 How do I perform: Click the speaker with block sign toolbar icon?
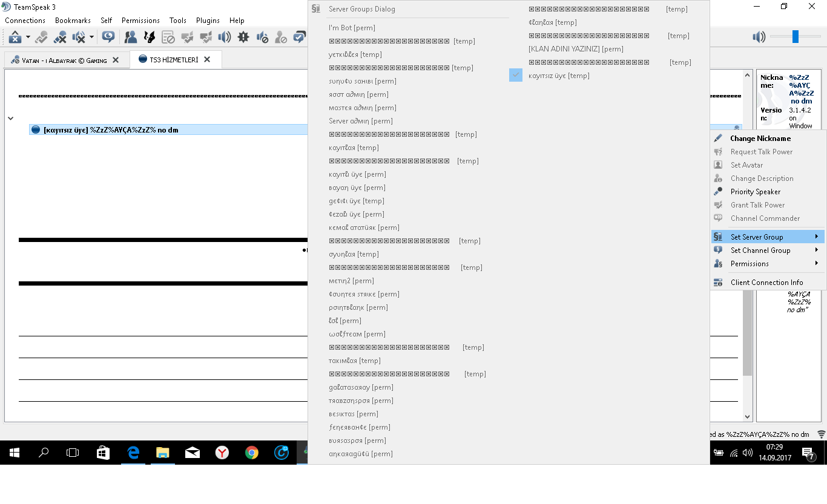pos(262,38)
